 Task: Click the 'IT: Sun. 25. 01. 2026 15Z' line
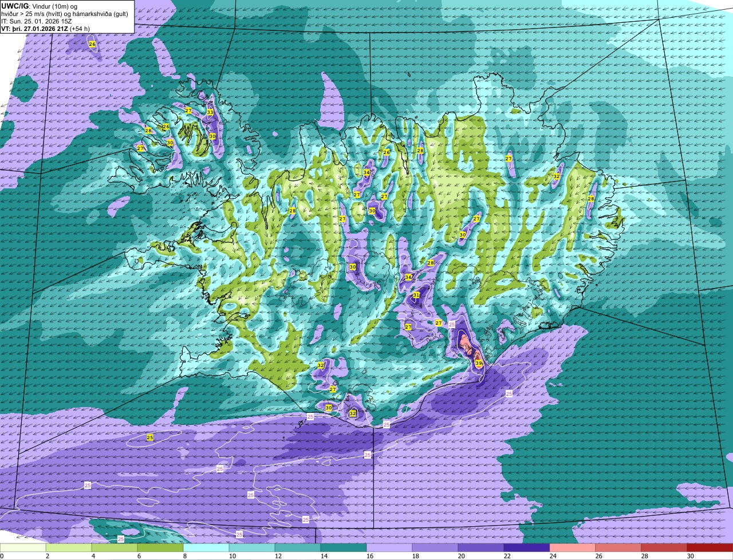[37, 21]
